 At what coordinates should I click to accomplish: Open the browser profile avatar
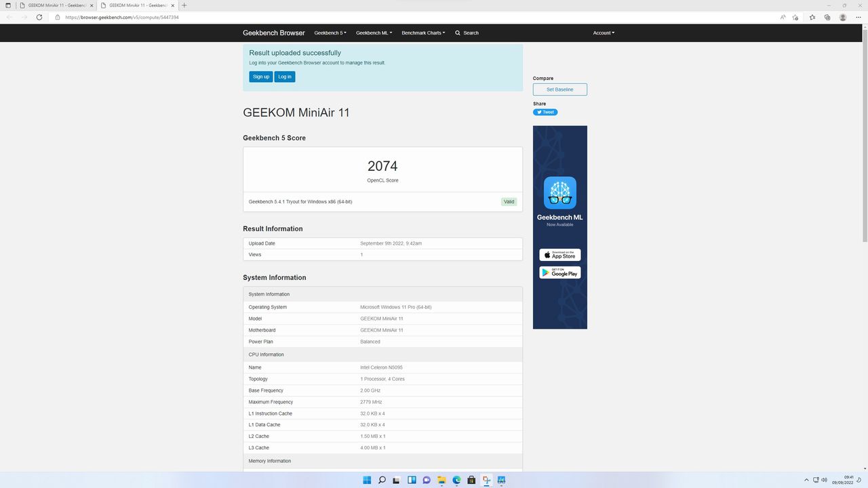coord(843,17)
